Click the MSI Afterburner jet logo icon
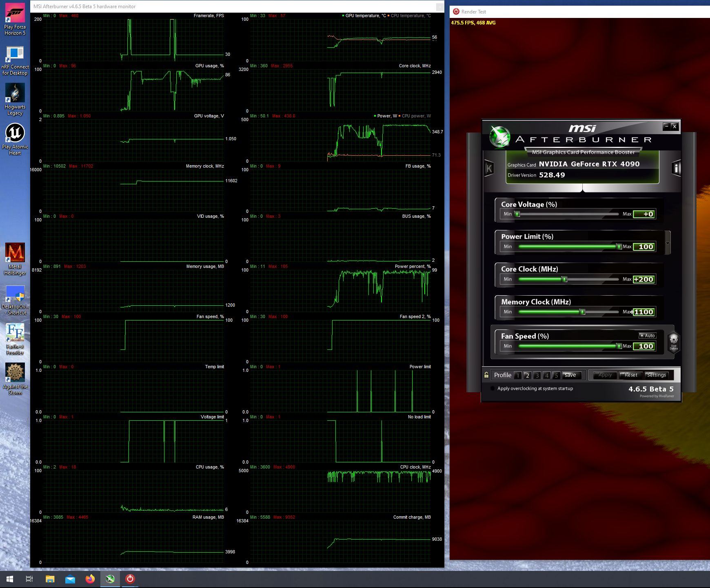The image size is (710, 588). coord(500,137)
